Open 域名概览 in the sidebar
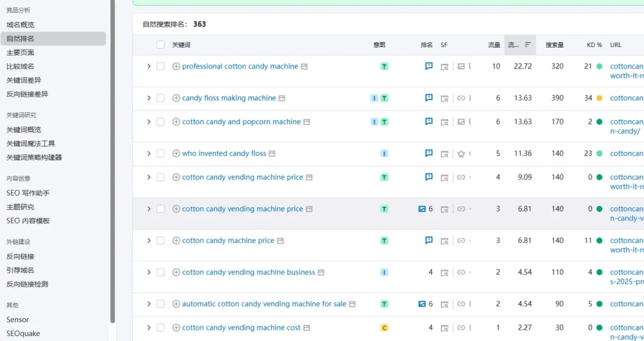This screenshot has width=644, height=341. pos(21,24)
